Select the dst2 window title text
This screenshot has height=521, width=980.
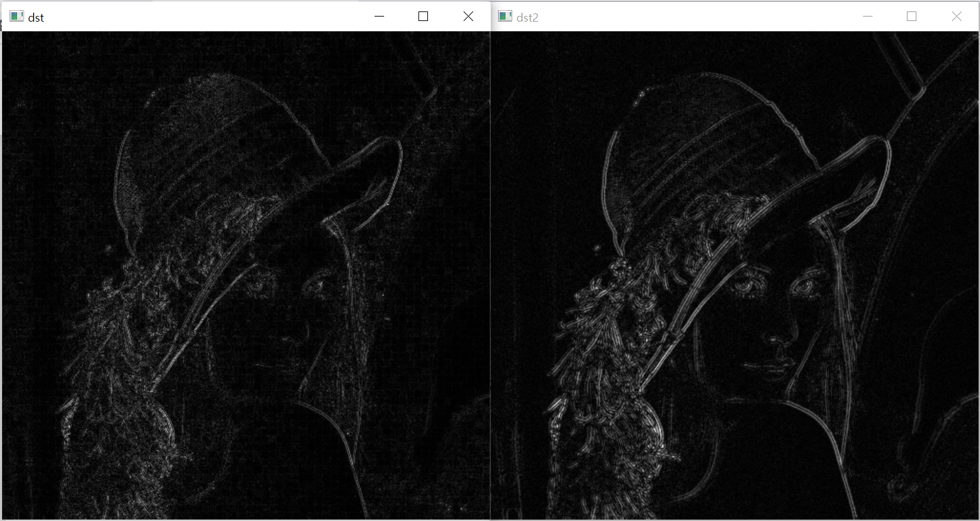click(x=527, y=18)
